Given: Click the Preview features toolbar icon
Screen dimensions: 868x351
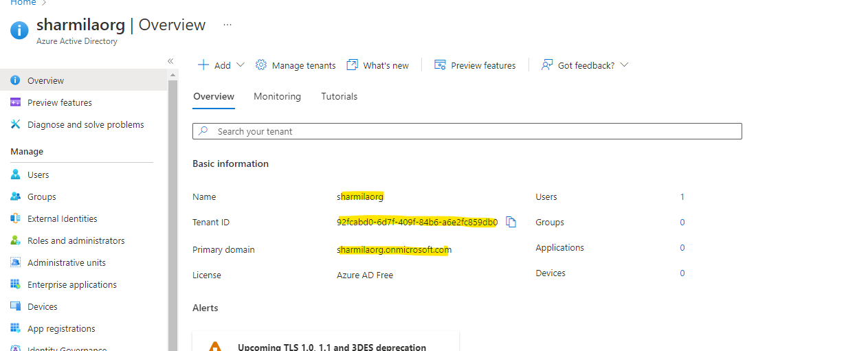Looking at the screenshot, I should [x=441, y=65].
